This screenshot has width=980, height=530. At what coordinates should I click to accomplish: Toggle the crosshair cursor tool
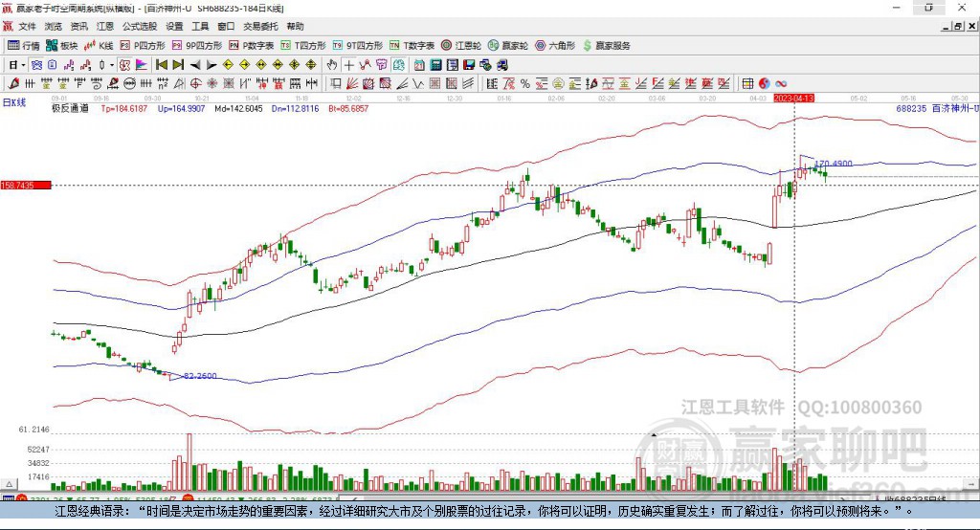coord(348,65)
